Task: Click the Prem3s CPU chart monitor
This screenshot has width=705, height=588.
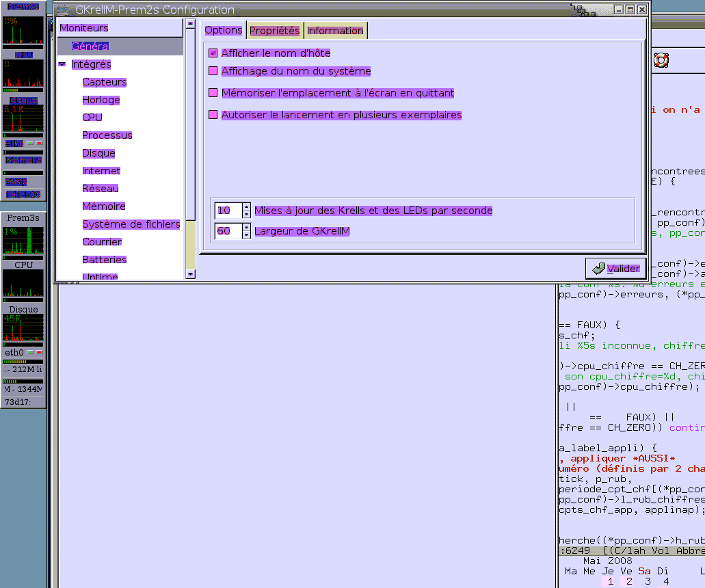Action: (23, 283)
